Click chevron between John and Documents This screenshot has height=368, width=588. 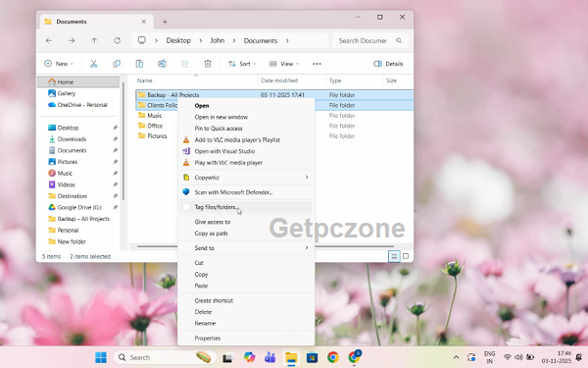(x=234, y=40)
